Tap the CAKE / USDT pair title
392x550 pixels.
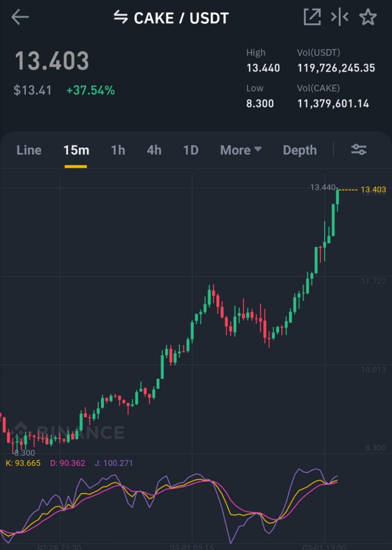point(181,18)
